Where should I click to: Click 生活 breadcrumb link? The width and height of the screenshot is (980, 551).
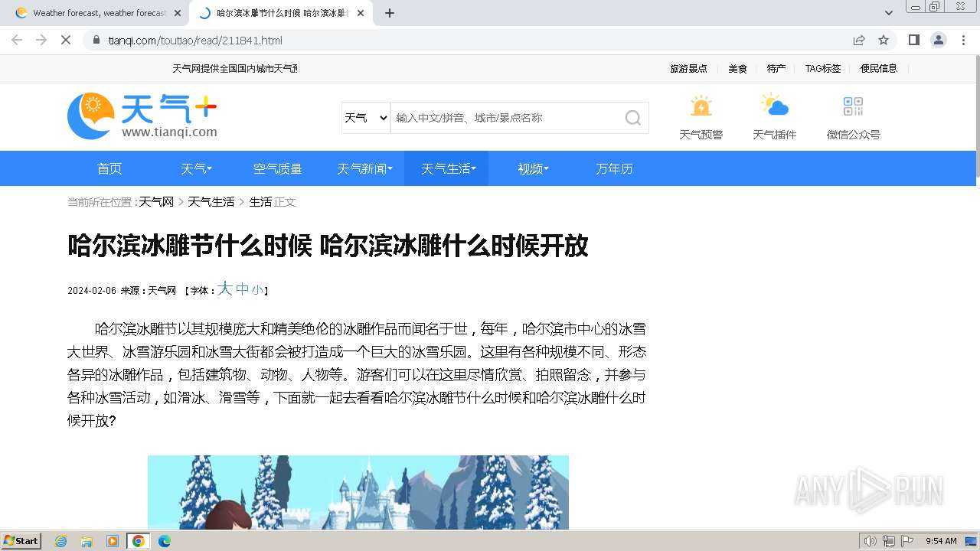pyautogui.click(x=260, y=202)
